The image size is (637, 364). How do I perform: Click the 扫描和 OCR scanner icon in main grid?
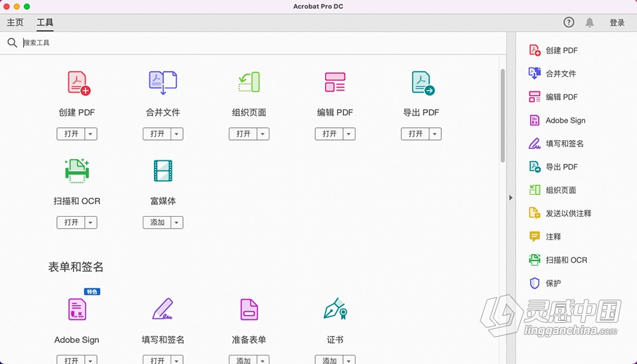77,171
